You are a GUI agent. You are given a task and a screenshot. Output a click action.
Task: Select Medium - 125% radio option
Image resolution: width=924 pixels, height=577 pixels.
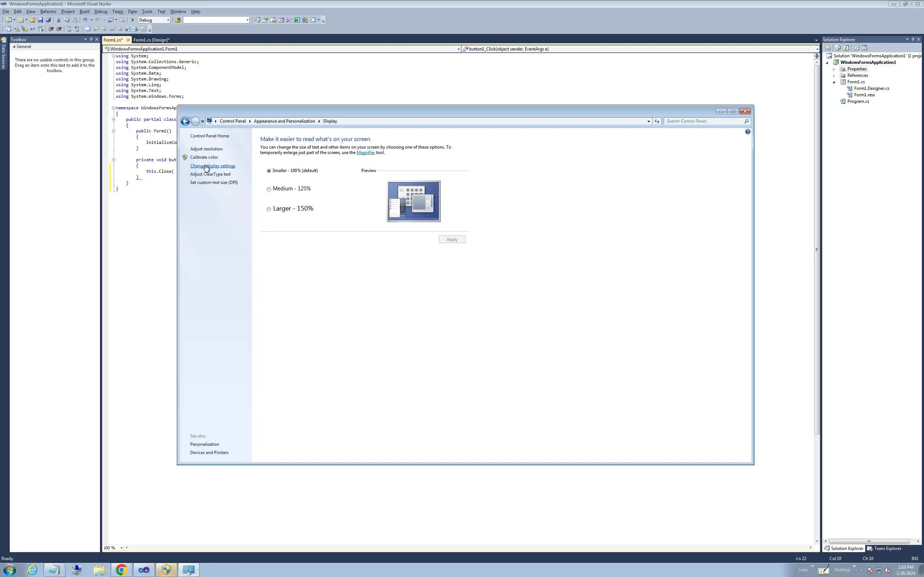269,189
